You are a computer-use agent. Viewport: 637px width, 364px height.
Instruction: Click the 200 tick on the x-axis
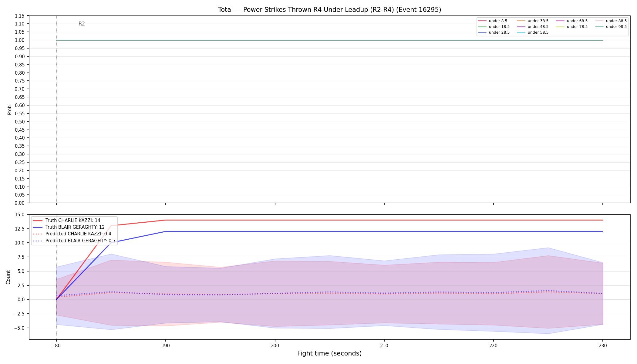[275, 345]
